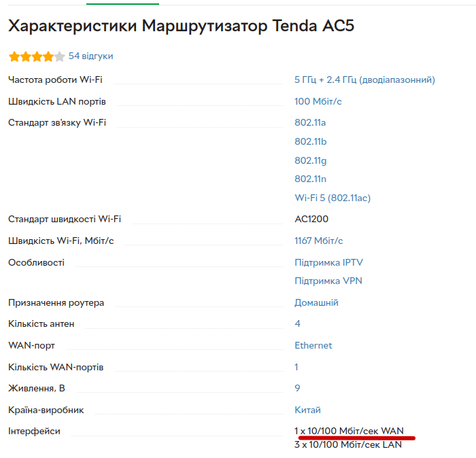
Task: Open the Підтримка VPN feature link
Action: pos(328,281)
